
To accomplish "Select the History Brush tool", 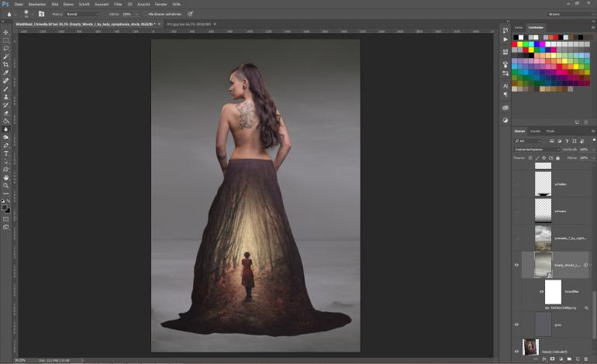I will (5, 105).
